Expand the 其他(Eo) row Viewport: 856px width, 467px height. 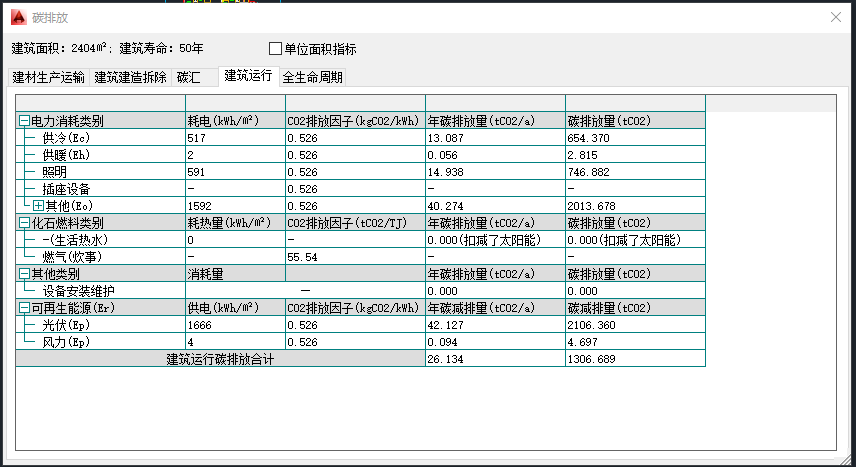point(39,206)
